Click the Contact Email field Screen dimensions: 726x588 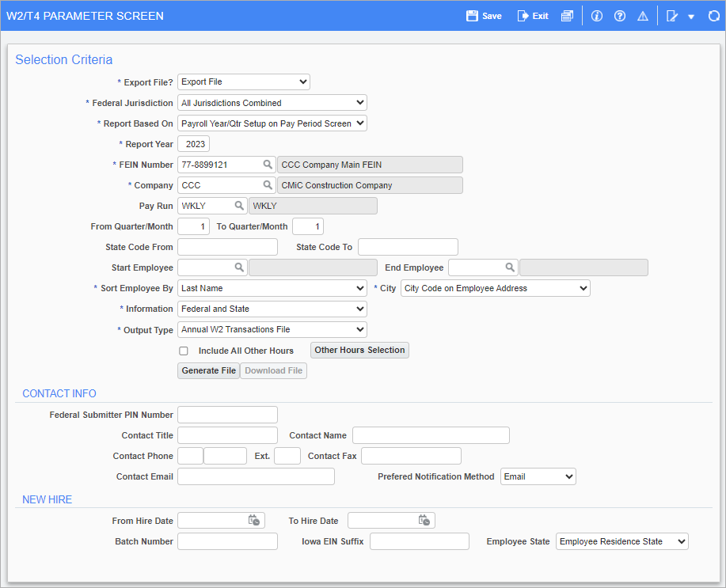256,476
